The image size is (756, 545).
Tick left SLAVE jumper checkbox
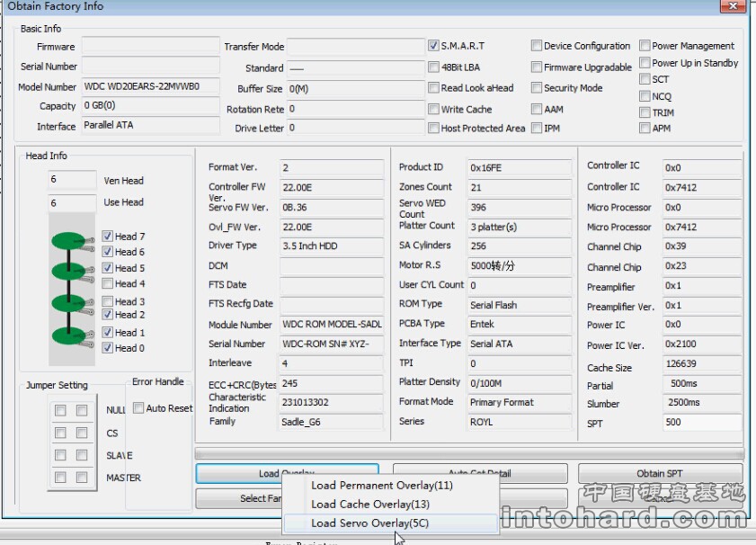pos(60,455)
